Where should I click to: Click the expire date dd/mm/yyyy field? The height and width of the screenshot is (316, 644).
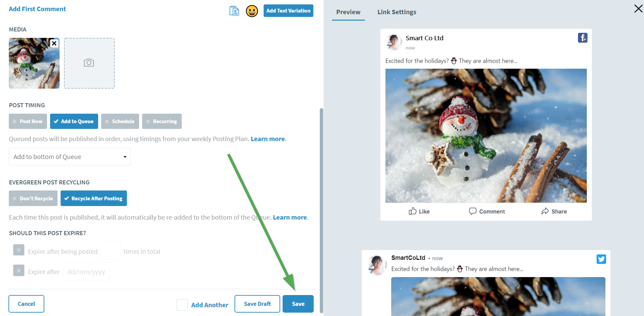coord(86,271)
